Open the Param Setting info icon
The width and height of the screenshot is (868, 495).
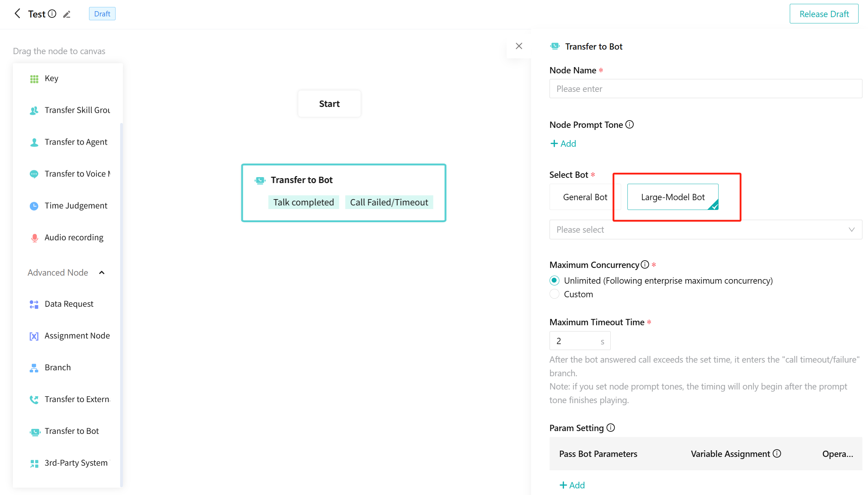pyautogui.click(x=611, y=428)
